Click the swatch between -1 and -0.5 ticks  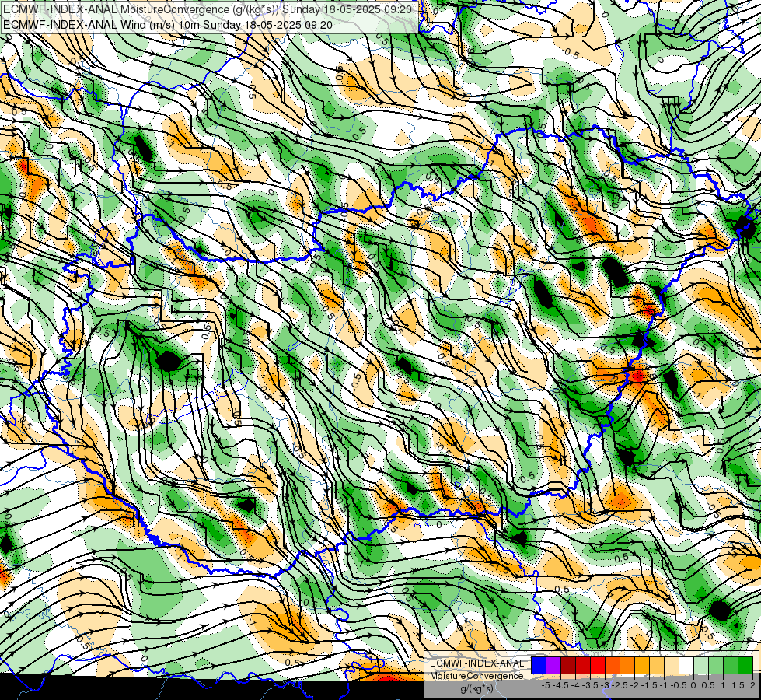tap(672, 665)
